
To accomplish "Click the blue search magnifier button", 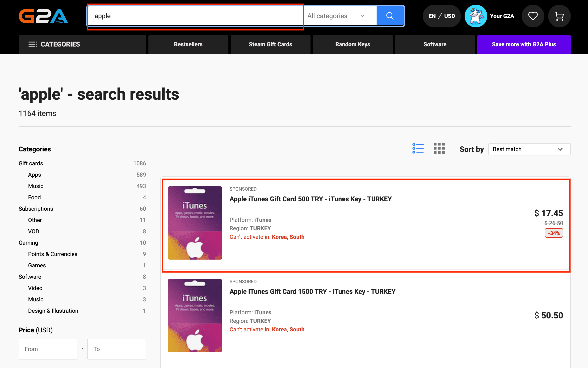I will [390, 16].
